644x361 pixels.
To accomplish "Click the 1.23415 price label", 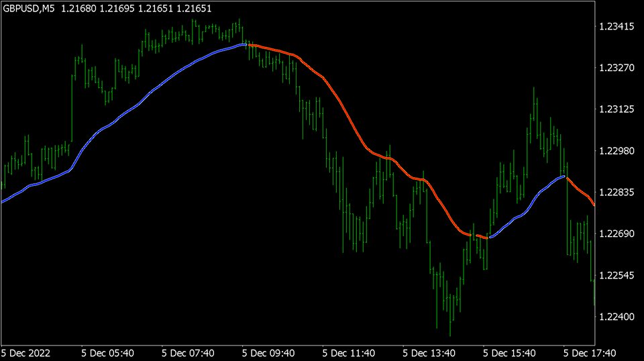I will click(616, 27).
